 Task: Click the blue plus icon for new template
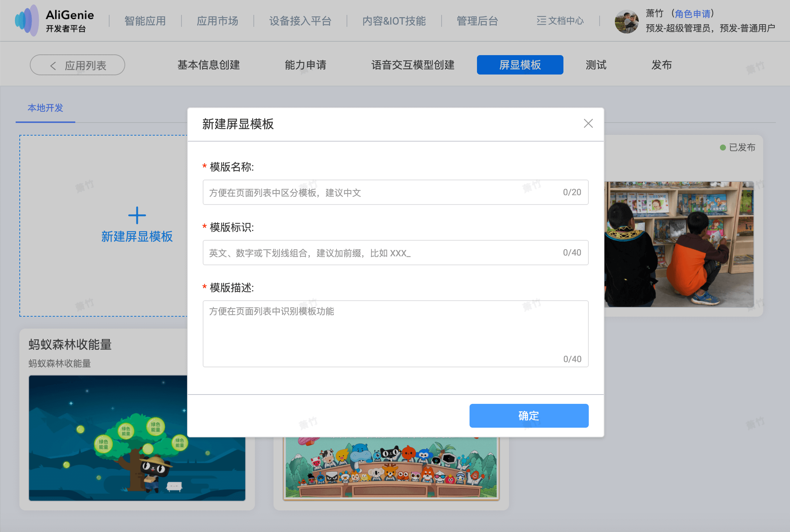coord(137,215)
